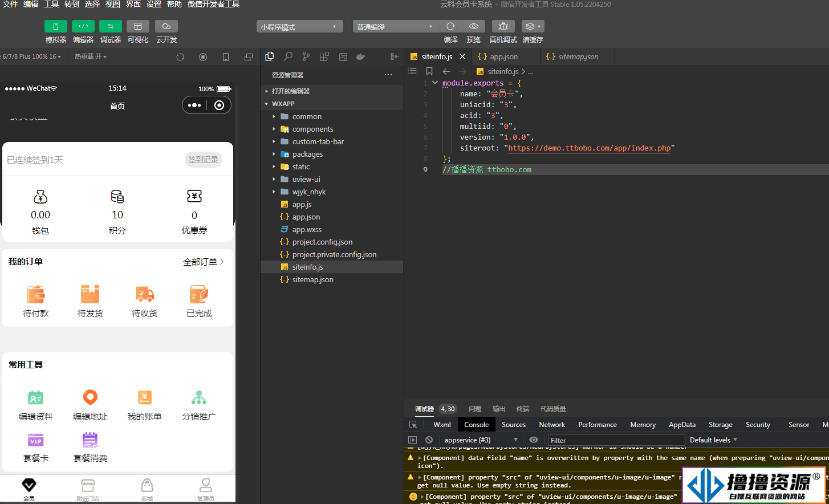Open project.config.json file
The width and height of the screenshot is (829, 504).
point(332,242)
